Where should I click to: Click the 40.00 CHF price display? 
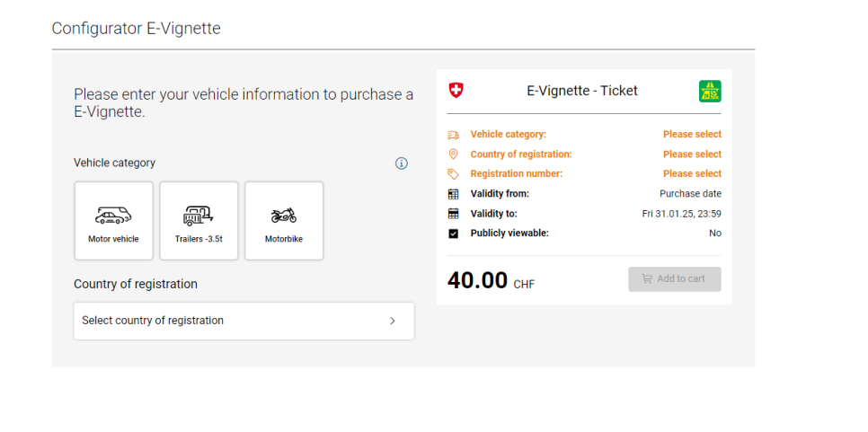[x=491, y=280]
